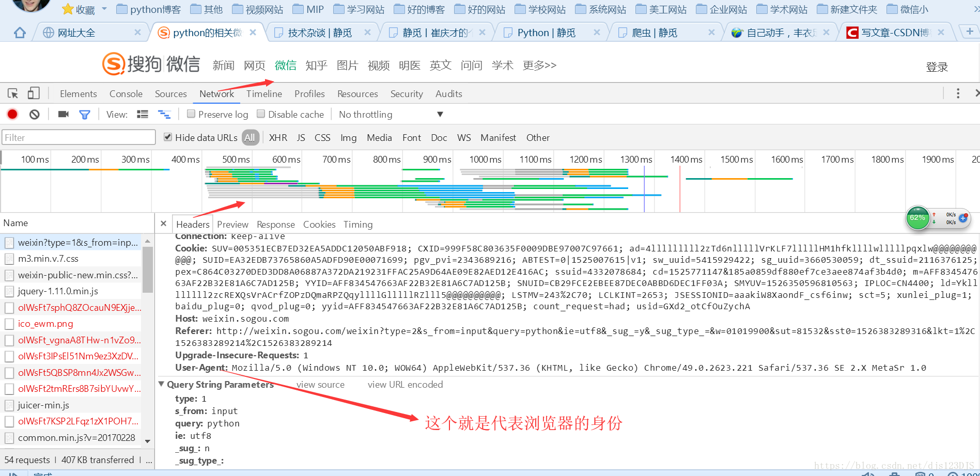
Task: Open the Sources panel
Action: click(x=171, y=93)
